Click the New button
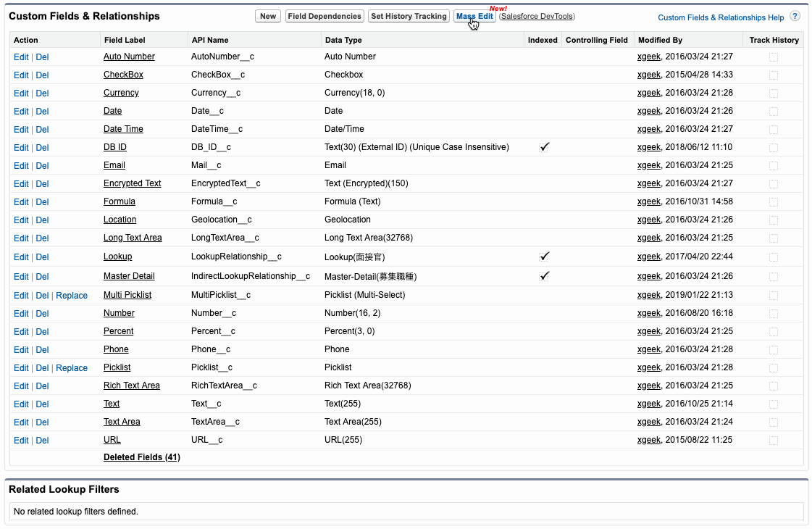Image resolution: width=812 pixels, height=529 pixels. coord(268,16)
